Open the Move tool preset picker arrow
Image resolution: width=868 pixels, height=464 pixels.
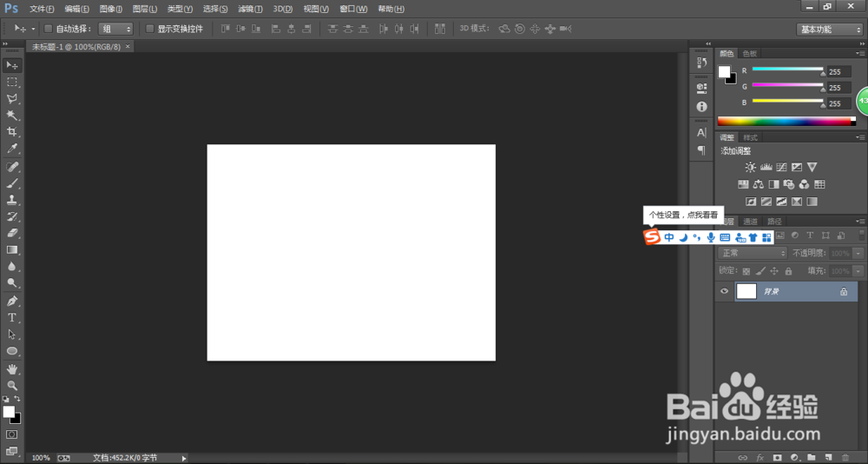point(33,29)
